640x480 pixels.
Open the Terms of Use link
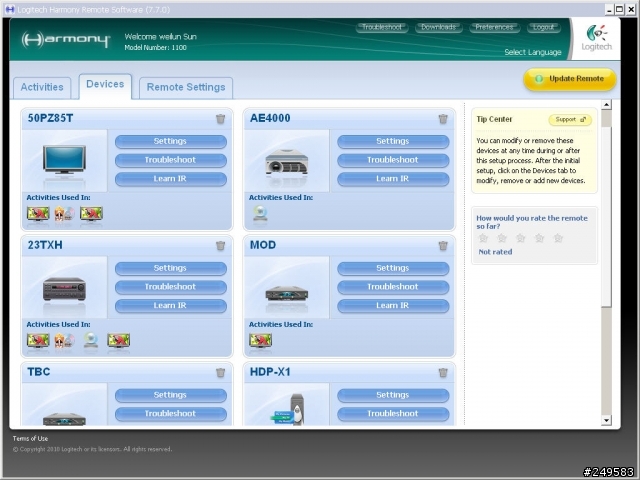pos(30,439)
